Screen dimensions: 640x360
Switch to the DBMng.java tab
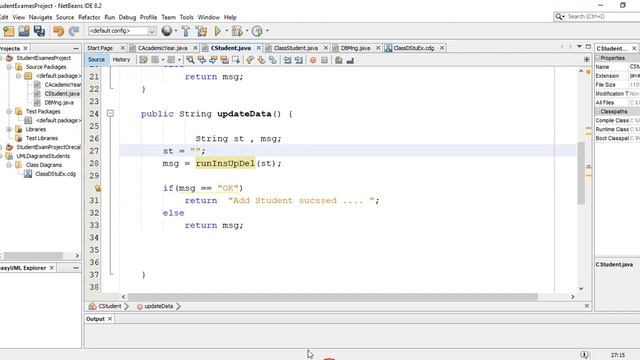pyautogui.click(x=356, y=48)
